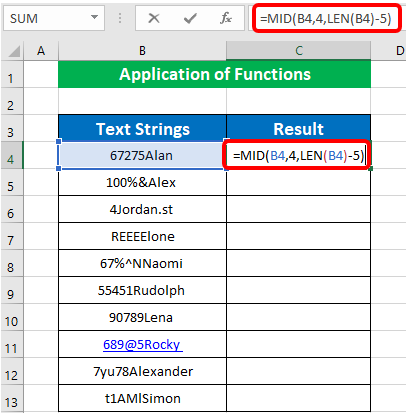Select the cell containing 7yu78Alexander
The height and width of the screenshot is (413, 406).
[142, 371]
